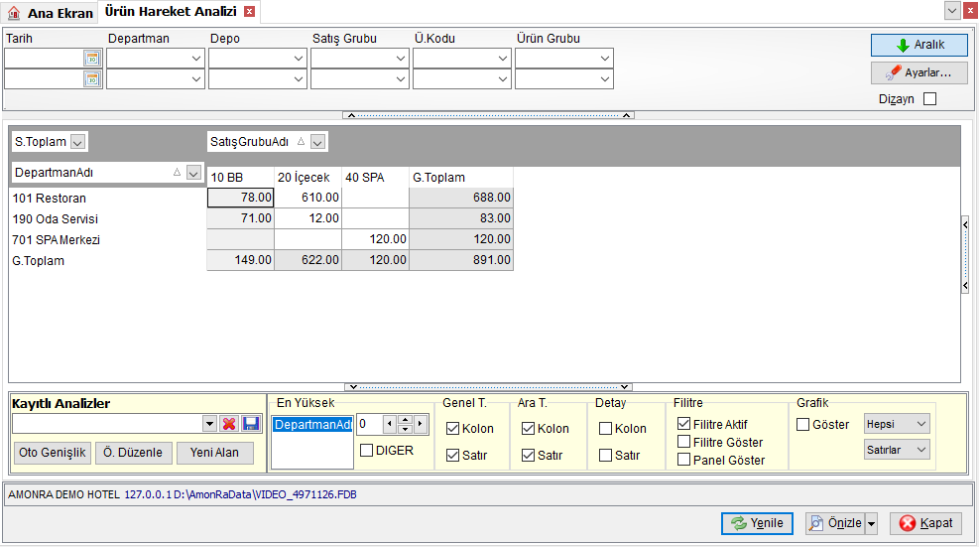Click the 610.00 cell for 20 İçecek
This screenshot has height=547, width=980.
pyautogui.click(x=307, y=198)
